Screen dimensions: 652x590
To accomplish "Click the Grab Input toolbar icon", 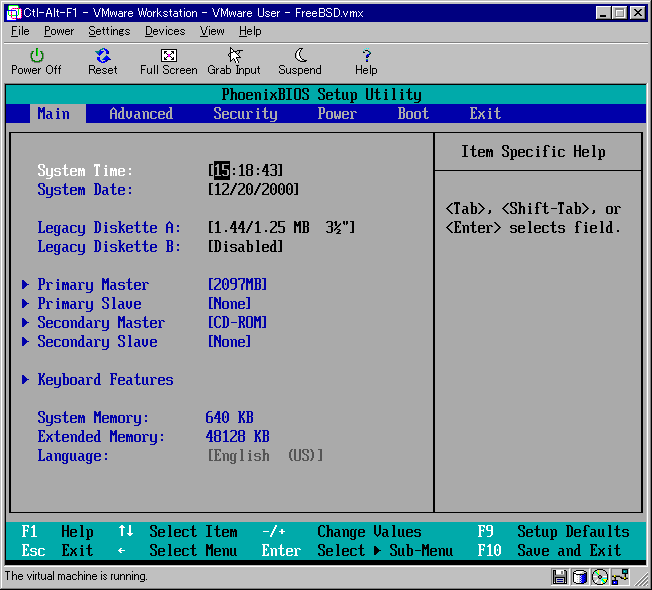I will (235, 55).
